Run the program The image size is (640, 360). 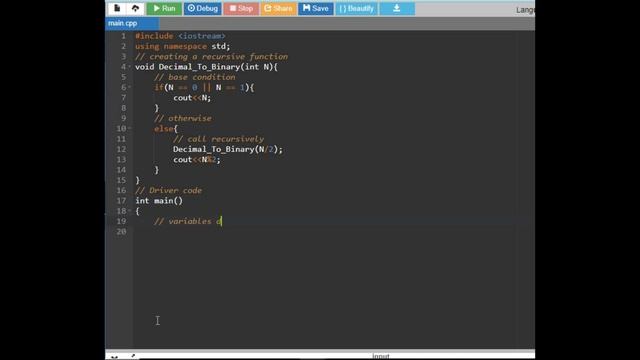coord(164,8)
